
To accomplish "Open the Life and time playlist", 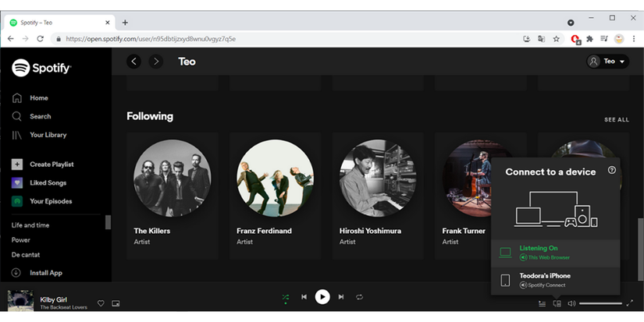I will click(30, 225).
